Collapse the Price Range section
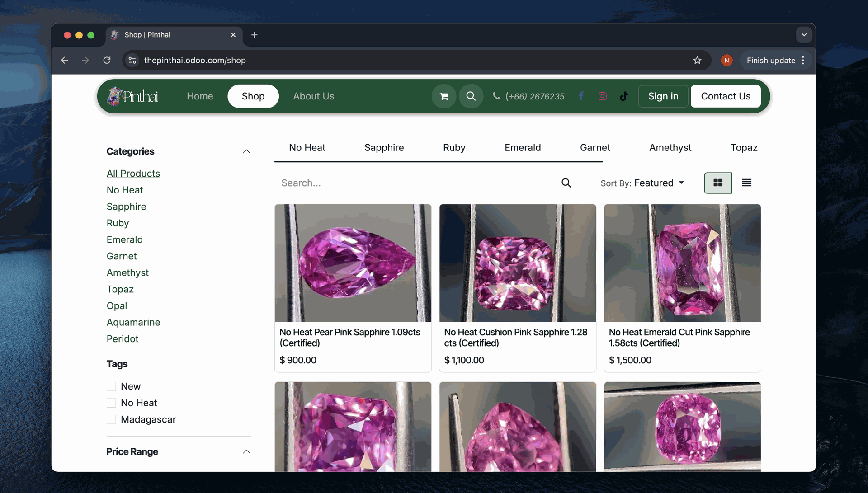 click(246, 452)
